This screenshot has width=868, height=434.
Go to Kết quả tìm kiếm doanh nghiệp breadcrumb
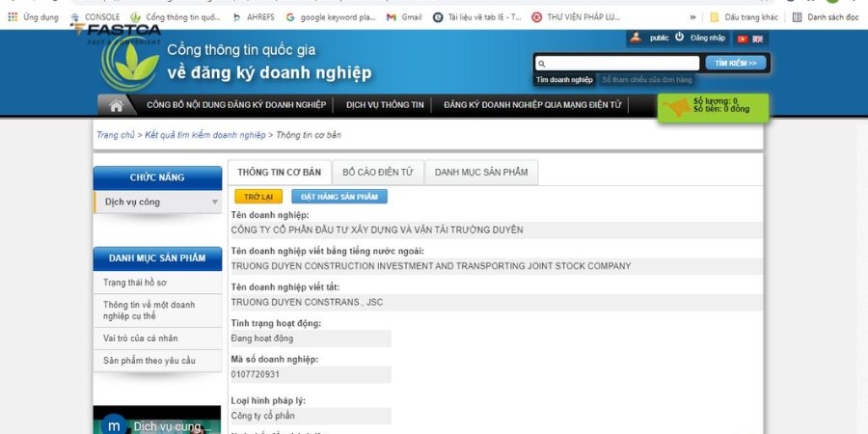click(x=205, y=135)
